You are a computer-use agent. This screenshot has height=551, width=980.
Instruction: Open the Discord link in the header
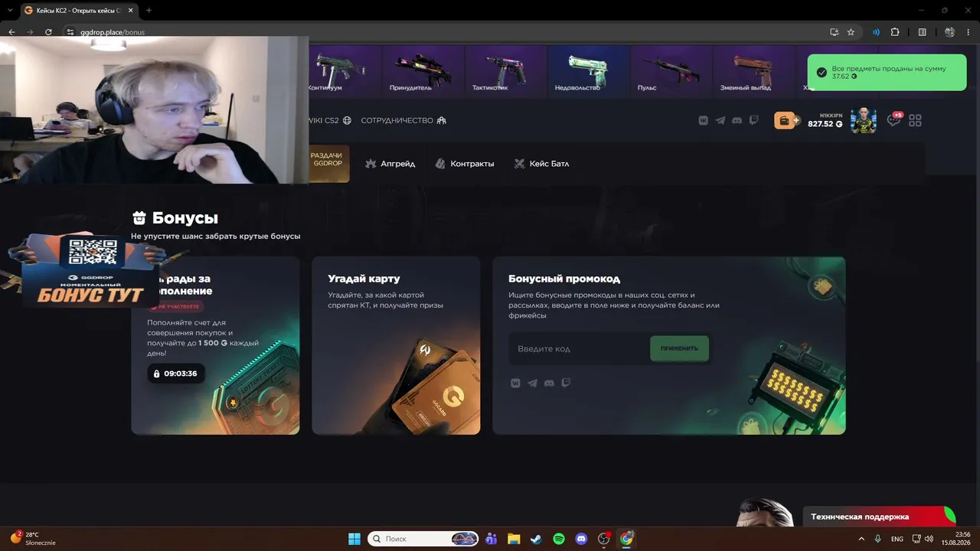click(737, 120)
